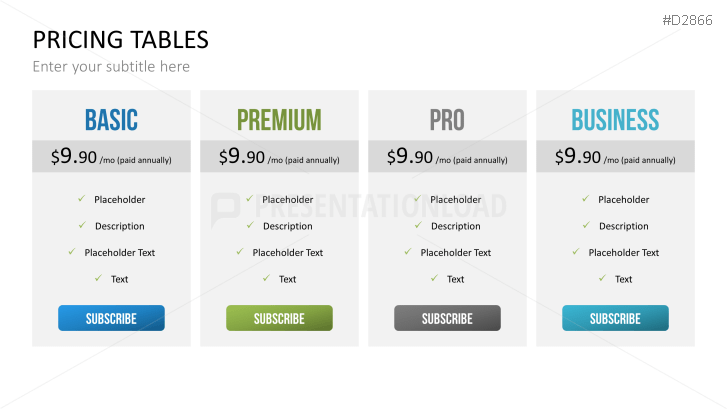Click the $9.90 price in the Basic column

tap(74, 157)
